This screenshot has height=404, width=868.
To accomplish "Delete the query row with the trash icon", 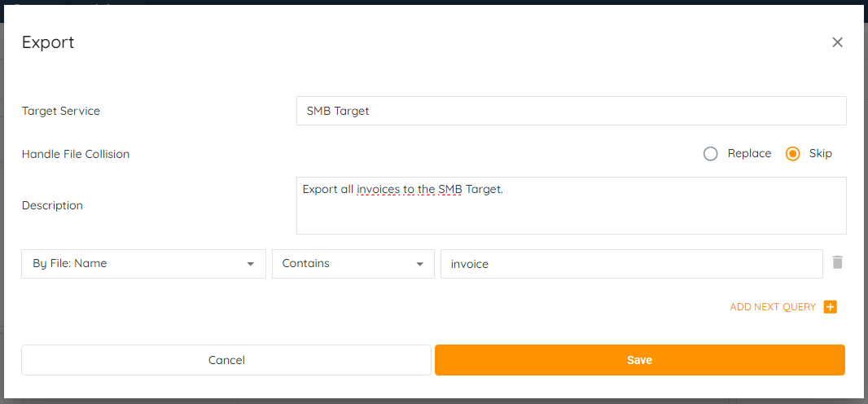I will tap(837, 262).
